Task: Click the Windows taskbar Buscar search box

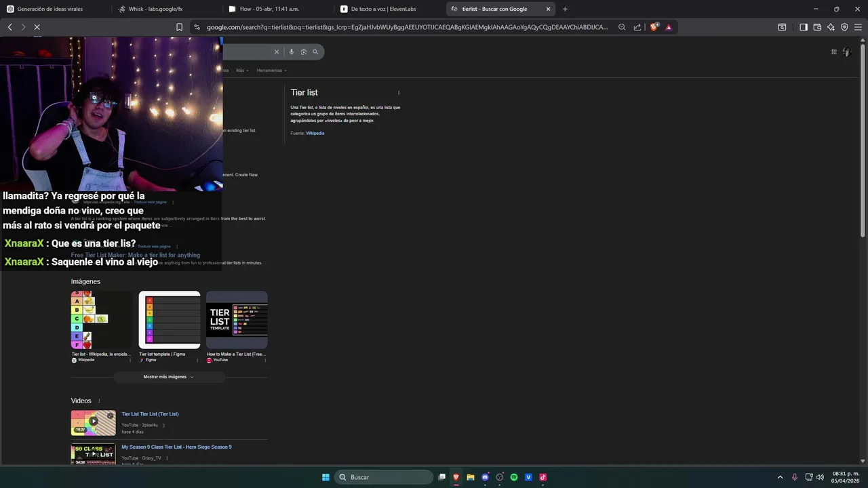Action: pos(385,477)
